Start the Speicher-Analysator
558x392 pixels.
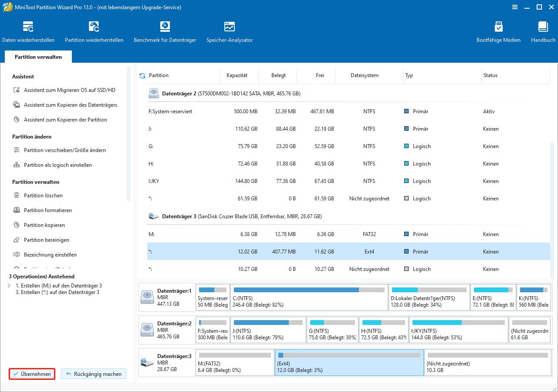point(230,30)
